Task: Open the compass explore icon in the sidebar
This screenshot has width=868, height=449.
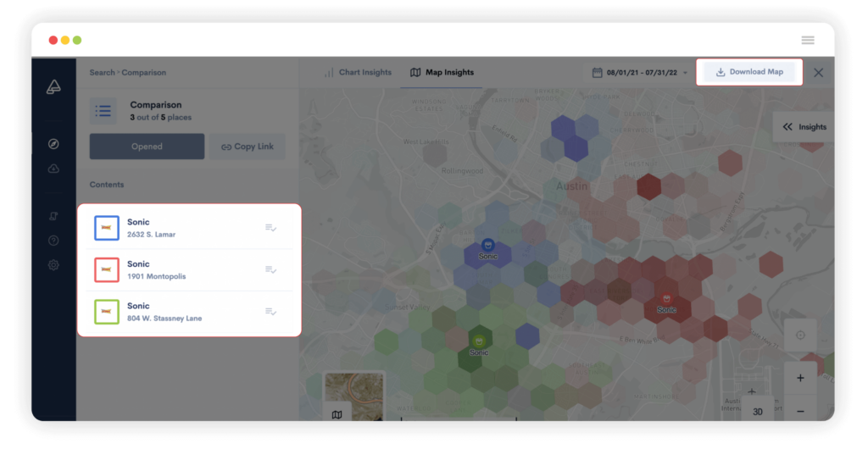Action: pos(53,144)
